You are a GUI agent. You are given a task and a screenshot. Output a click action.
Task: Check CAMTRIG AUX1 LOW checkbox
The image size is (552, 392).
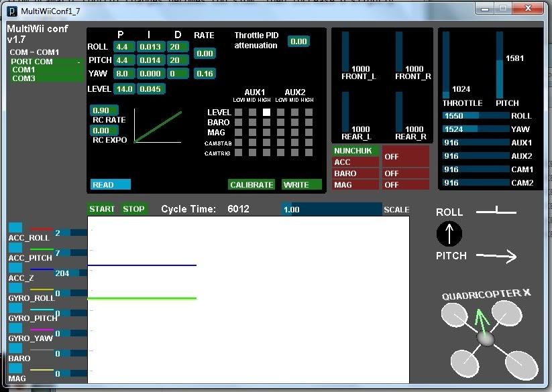click(238, 152)
